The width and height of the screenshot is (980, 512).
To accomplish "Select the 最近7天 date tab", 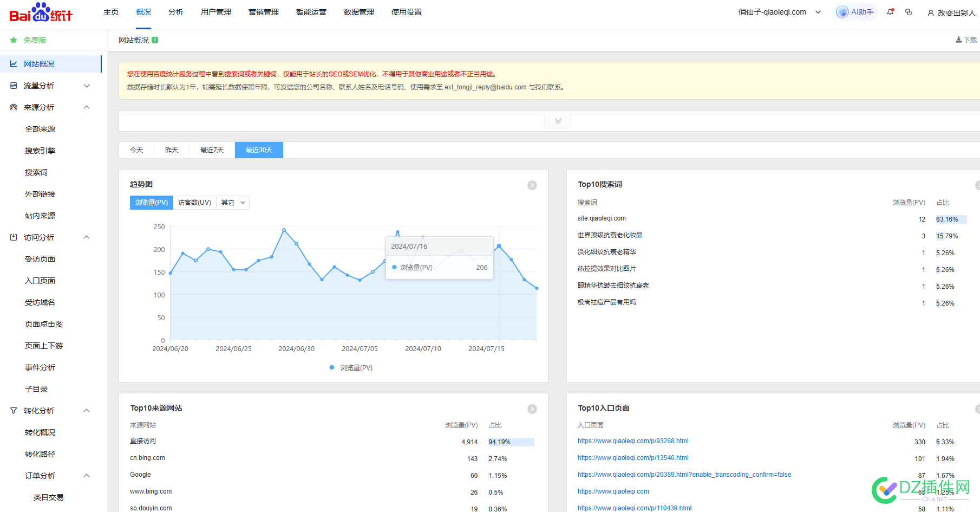I will coord(212,150).
